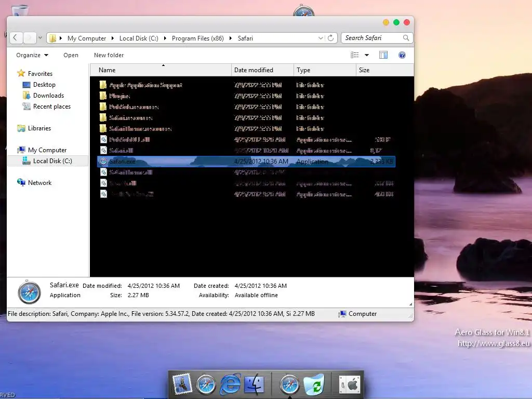
Task: Open Mail stamp icon in the dock
Action: pyautogui.click(x=182, y=384)
